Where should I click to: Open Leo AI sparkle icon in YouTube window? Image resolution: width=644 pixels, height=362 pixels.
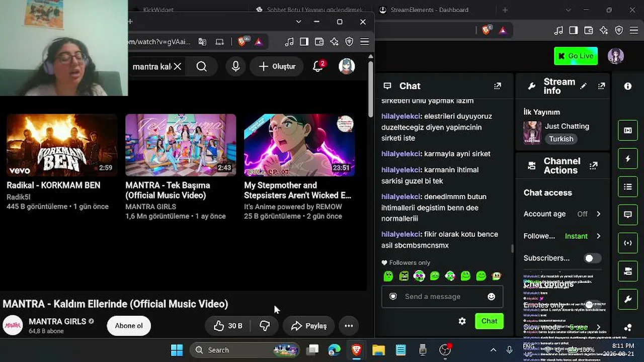tap(334, 42)
